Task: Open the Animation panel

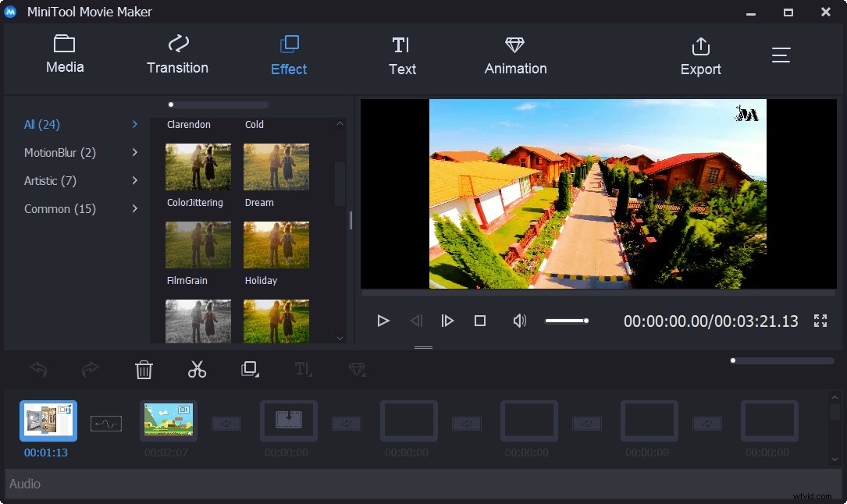Action: click(x=514, y=55)
